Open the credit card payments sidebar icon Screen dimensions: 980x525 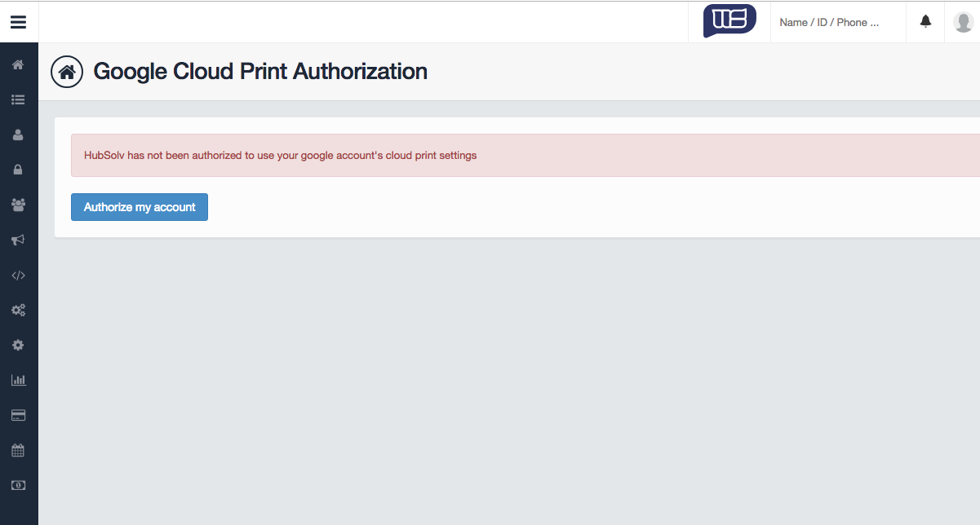(x=18, y=415)
